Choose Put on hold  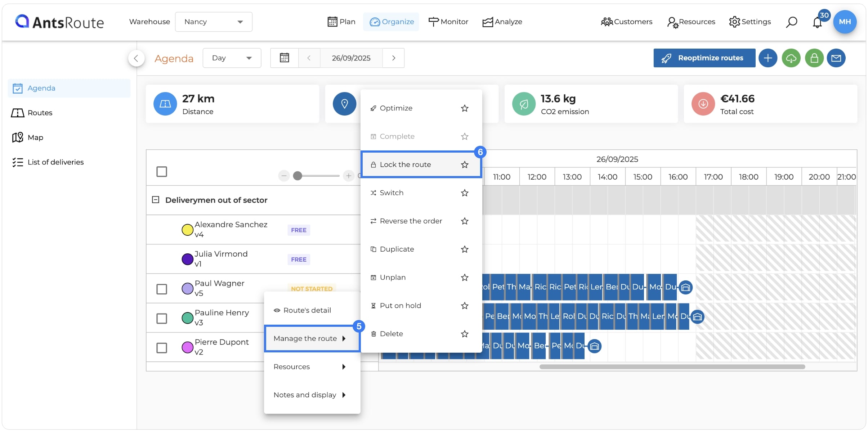coord(421,306)
